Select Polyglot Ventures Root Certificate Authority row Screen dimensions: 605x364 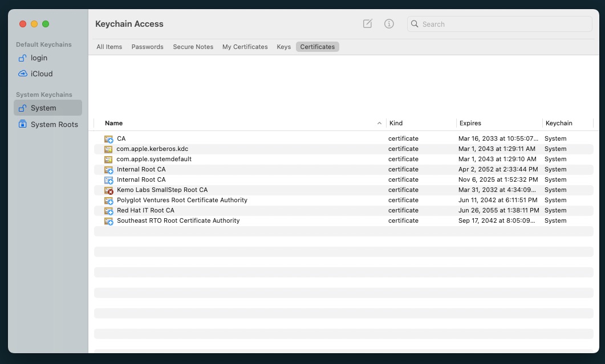[182, 201]
